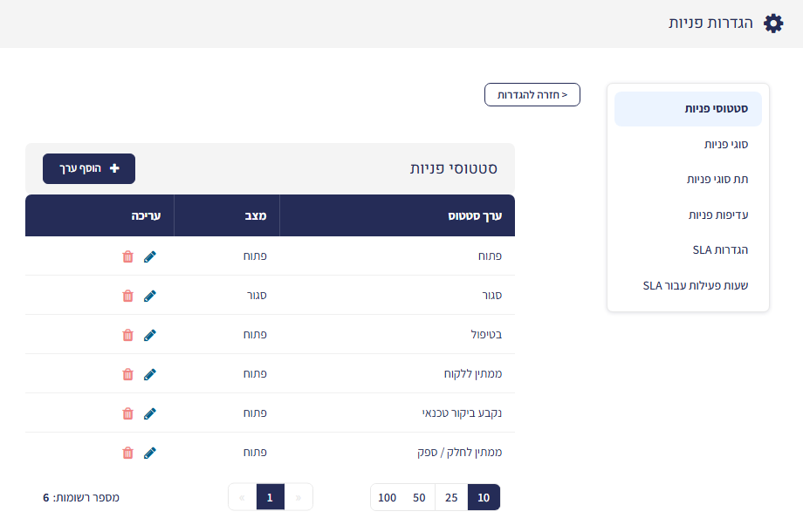
Task: Open שעות פעילות עבור SLA
Action: click(x=696, y=285)
